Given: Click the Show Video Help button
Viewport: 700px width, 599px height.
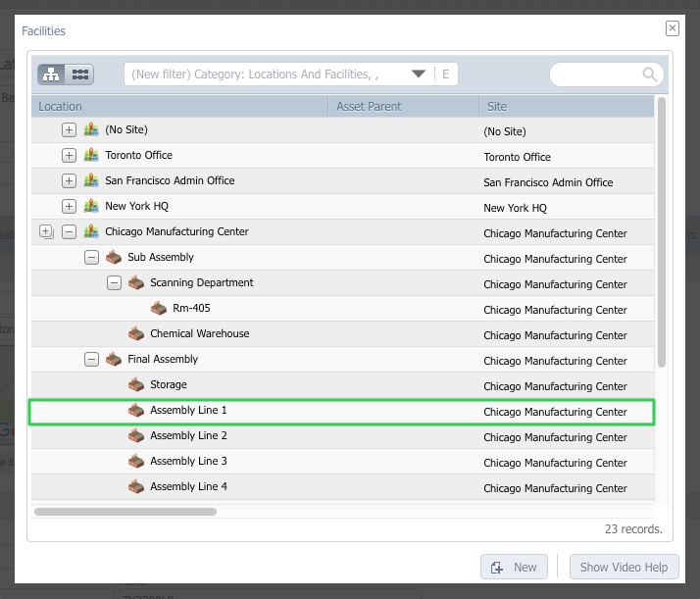Looking at the screenshot, I should pyautogui.click(x=624, y=567).
